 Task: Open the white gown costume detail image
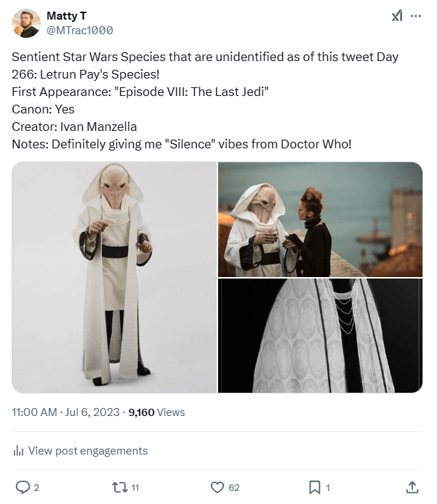[321, 336]
